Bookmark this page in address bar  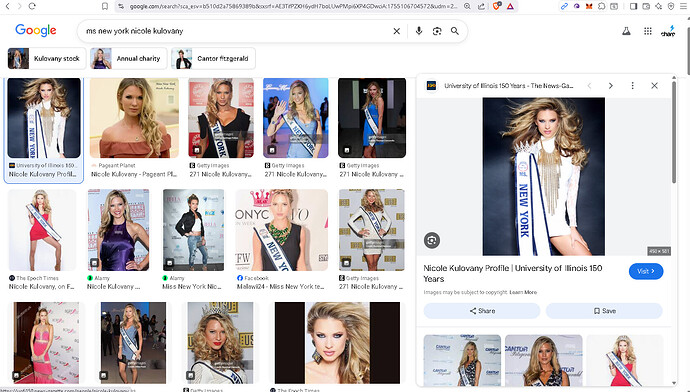tap(105, 6)
